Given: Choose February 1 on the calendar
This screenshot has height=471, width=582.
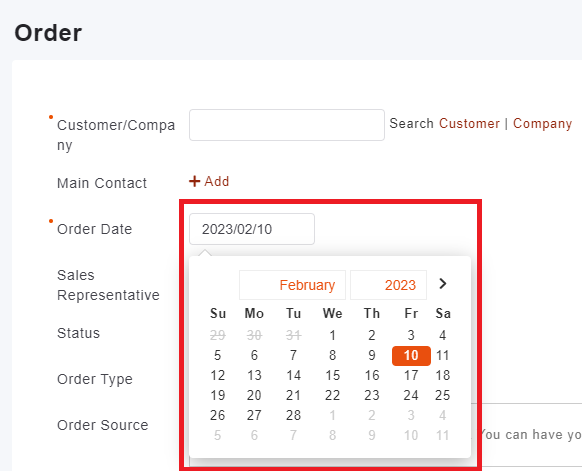Looking at the screenshot, I should [x=333, y=336].
